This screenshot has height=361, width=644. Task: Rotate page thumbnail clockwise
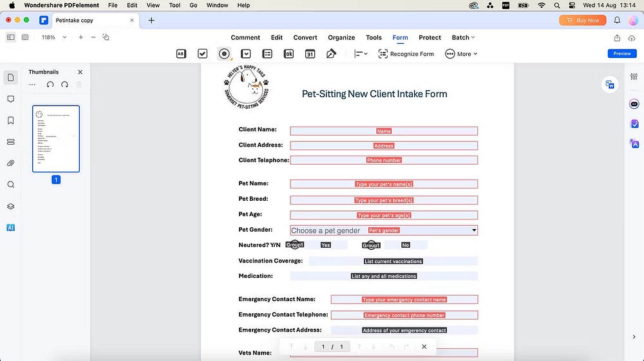click(64, 84)
